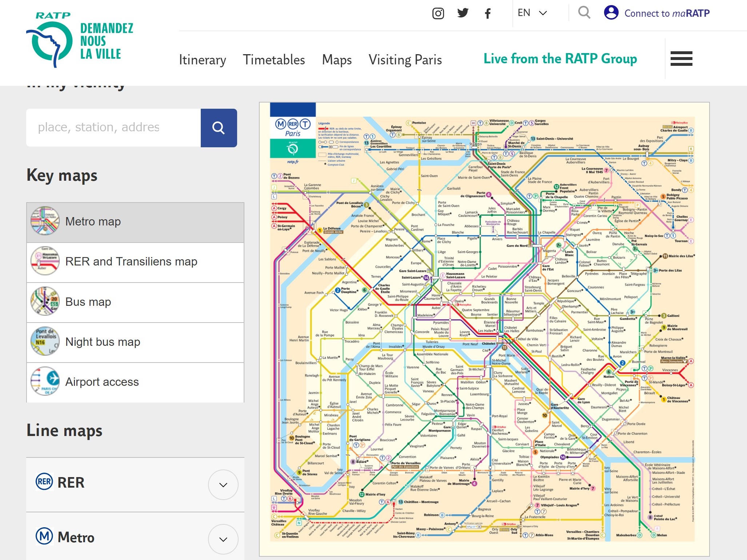Open the Maps menu

click(337, 60)
